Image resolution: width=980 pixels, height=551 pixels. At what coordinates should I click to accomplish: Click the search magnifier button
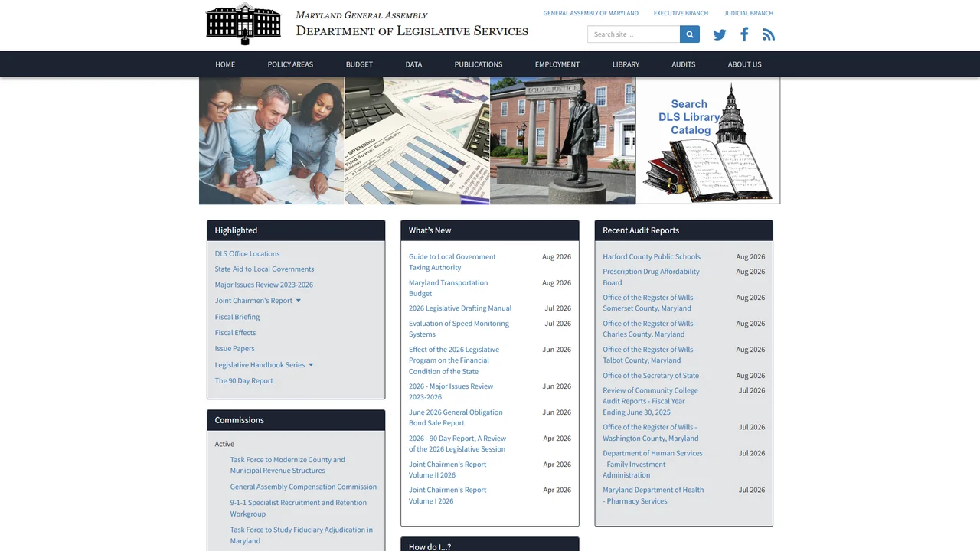(x=690, y=34)
